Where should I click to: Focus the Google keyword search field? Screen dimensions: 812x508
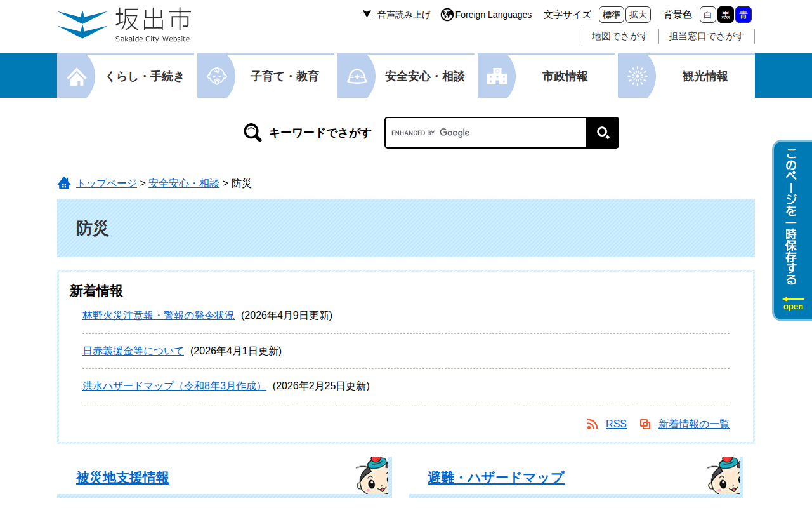coord(485,133)
